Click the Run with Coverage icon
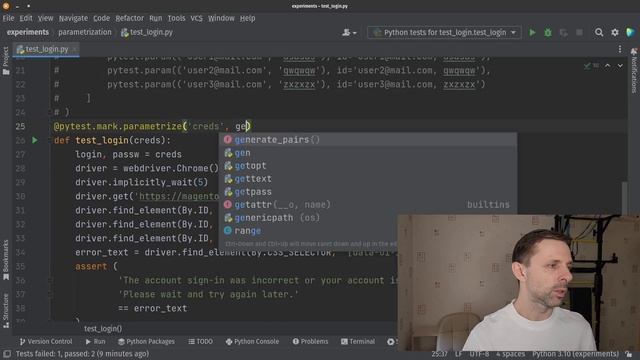The height and width of the screenshot is (360, 640). [563, 32]
